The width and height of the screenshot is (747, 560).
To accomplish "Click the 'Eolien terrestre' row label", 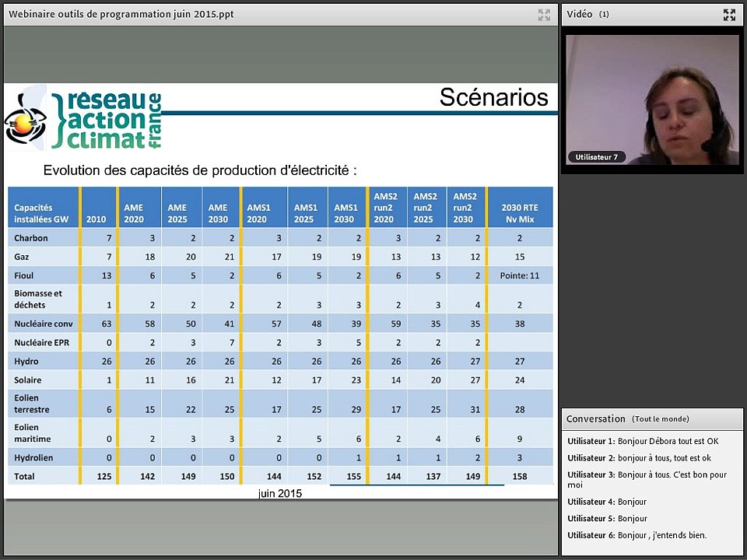I will 31,404.
